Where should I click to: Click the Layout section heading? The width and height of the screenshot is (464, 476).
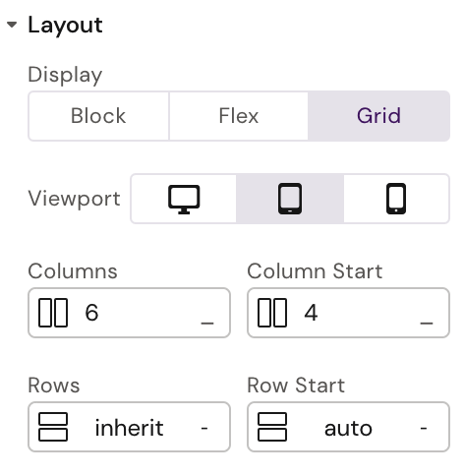(65, 26)
